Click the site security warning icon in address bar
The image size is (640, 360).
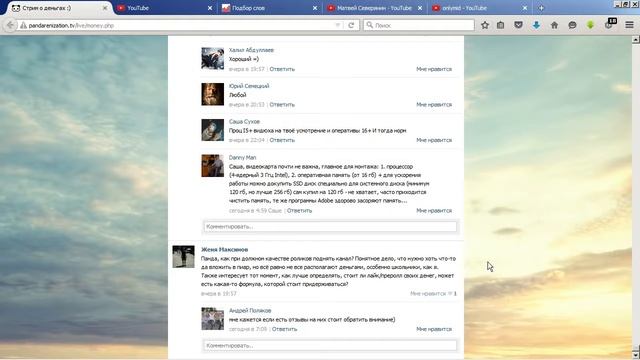pyautogui.click(x=23, y=25)
